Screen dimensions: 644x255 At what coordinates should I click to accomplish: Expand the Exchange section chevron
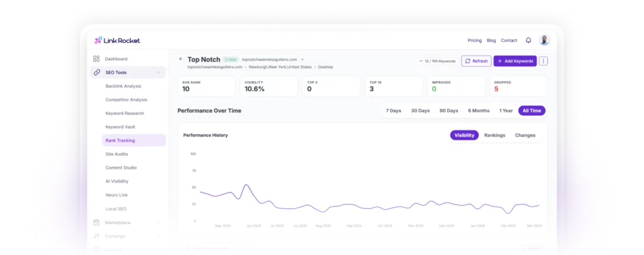click(158, 236)
